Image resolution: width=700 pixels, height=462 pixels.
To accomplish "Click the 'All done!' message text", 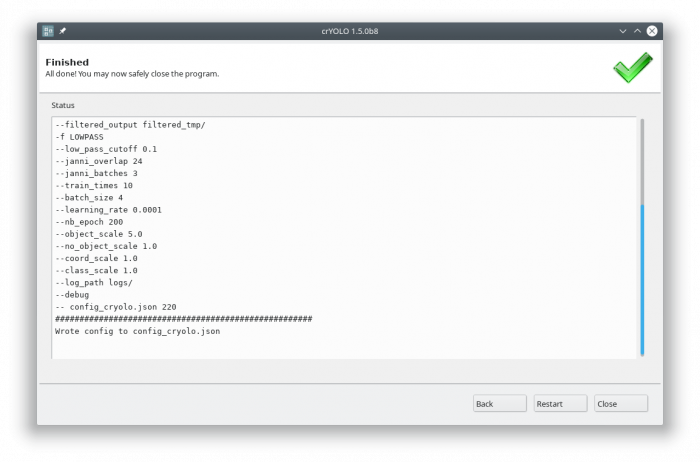I will point(132,74).
